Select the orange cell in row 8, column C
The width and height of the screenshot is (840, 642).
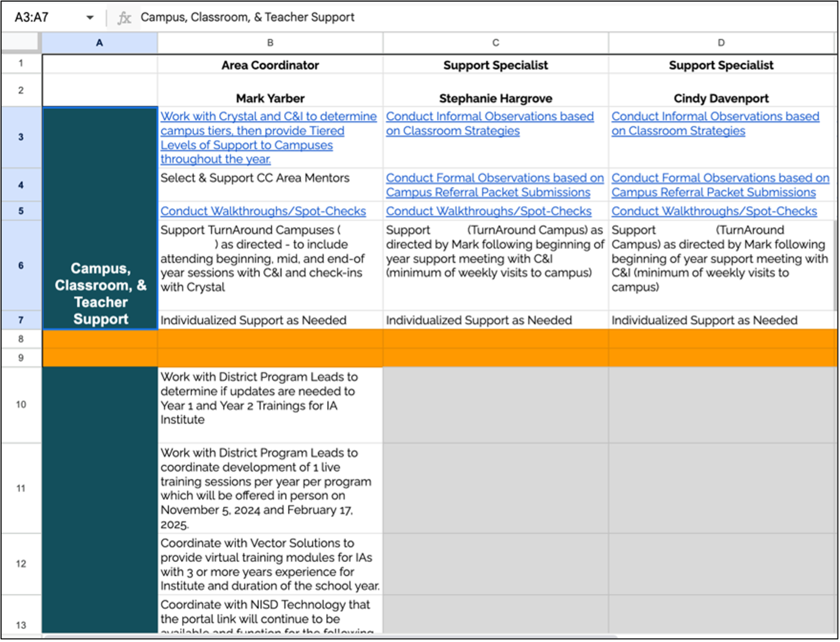(x=495, y=339)
